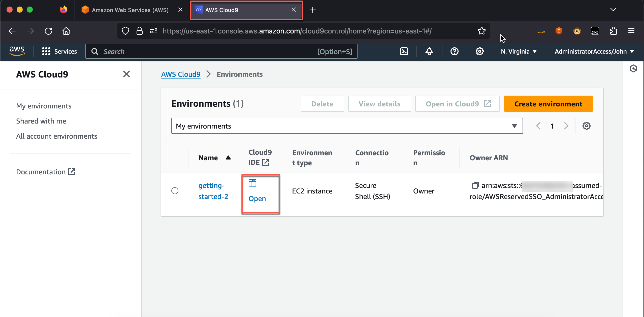Viewport: 644px width, 317px height.
Task: Go back in browser history
Action: [12, 31]
